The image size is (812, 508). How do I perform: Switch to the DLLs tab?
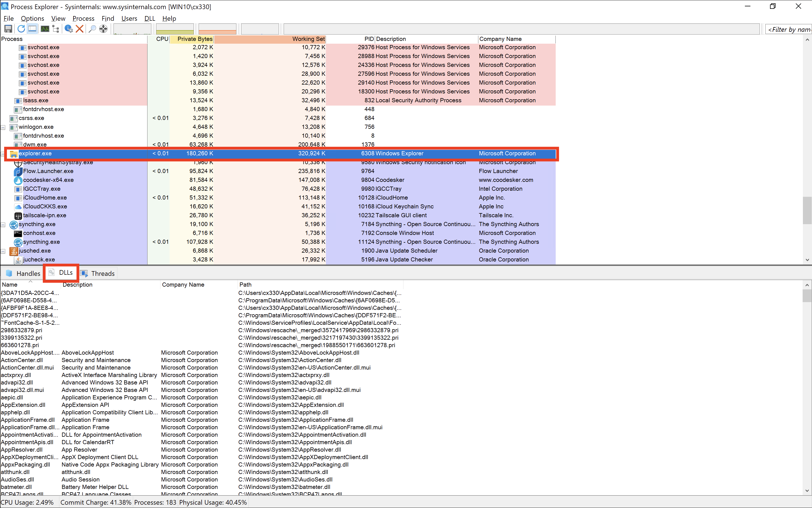61,273
